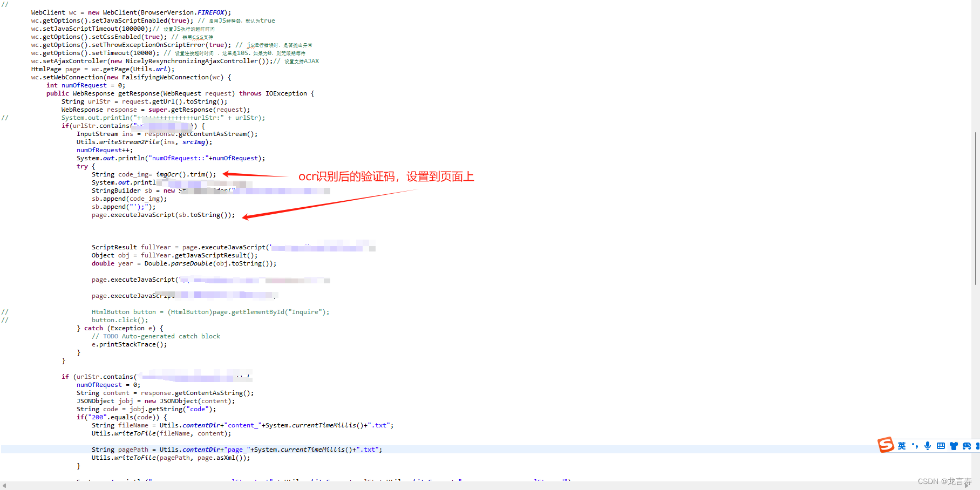Click the setCssEnabled(true) line
This screenshot has width=980, height=490.
pos(122,37)
